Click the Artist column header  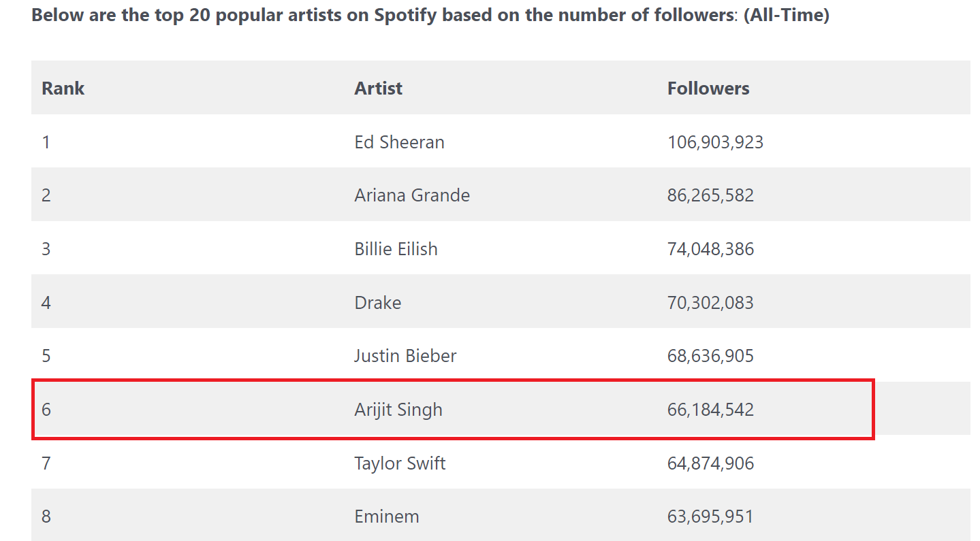[378, 88]
